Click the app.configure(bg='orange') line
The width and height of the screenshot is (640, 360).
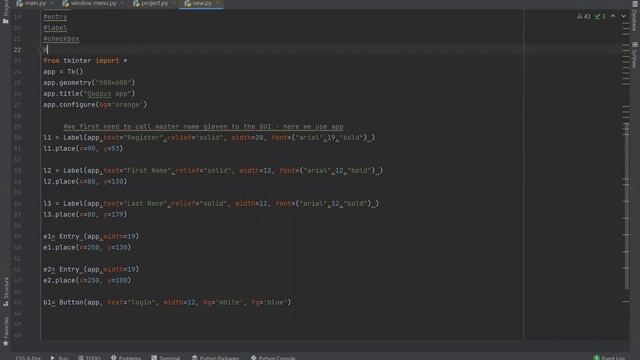tap(95, 104)
